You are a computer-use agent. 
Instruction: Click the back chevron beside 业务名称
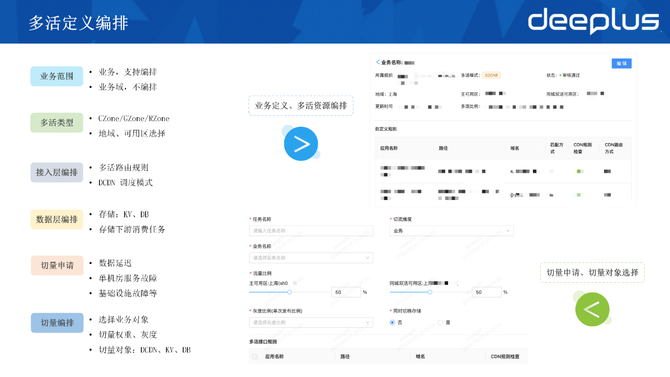coord(378,62)
